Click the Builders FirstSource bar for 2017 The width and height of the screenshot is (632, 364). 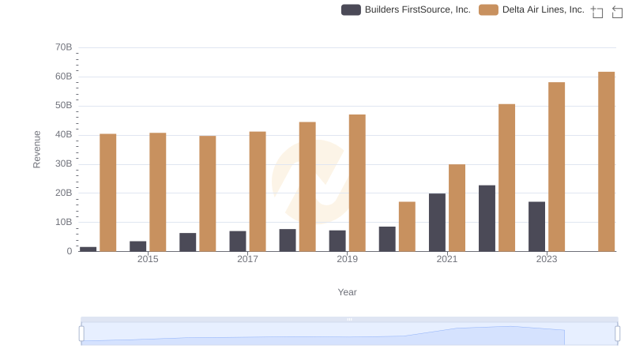click(238, 241)
